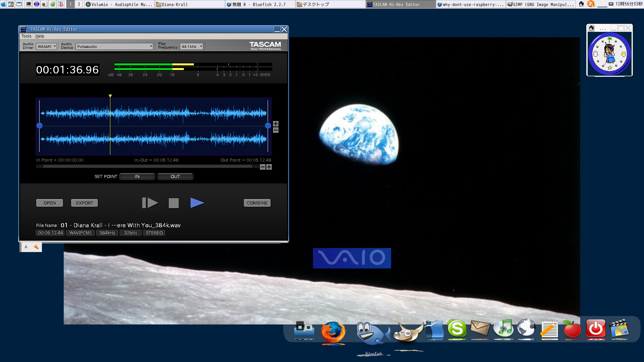Image resolution: width=644 pixels, height=362 pixels.
Task: Click SET POINT IN marker button
Action: coord(137,176)
